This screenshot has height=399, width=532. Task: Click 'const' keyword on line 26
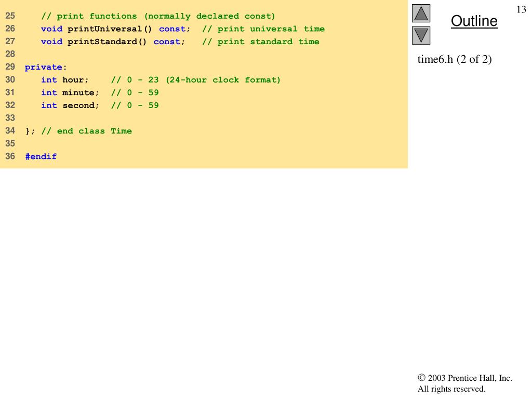coord(172,29)
